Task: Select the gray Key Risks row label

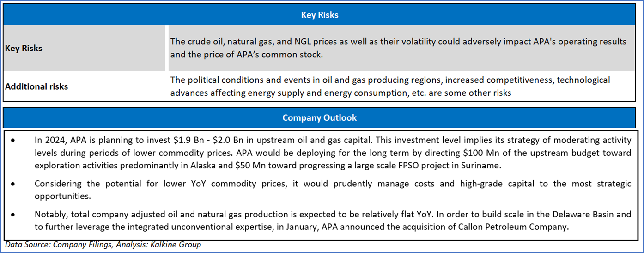Action: coord(24,48)
